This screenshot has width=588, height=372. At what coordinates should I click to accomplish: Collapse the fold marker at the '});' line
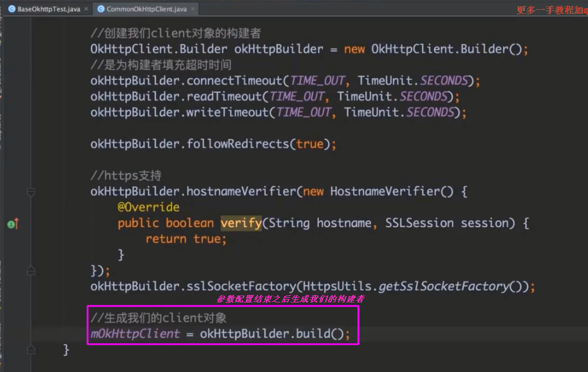[x=31, y=271]
